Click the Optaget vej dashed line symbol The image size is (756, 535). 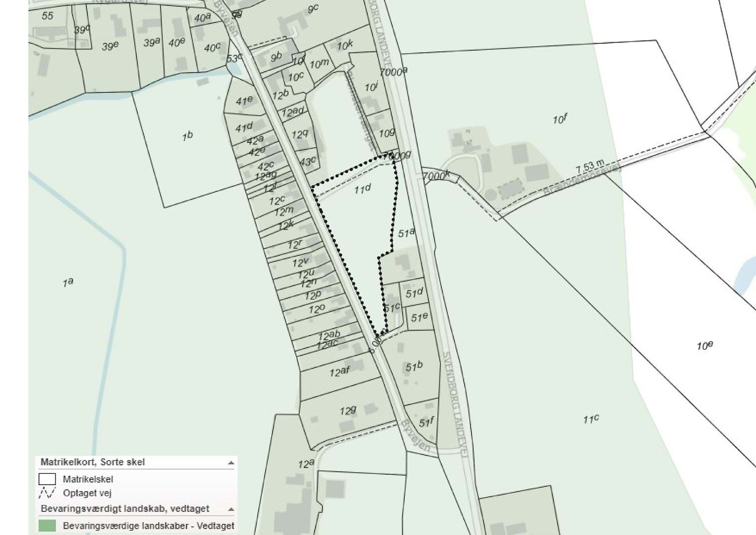click(x=47, y=493)
